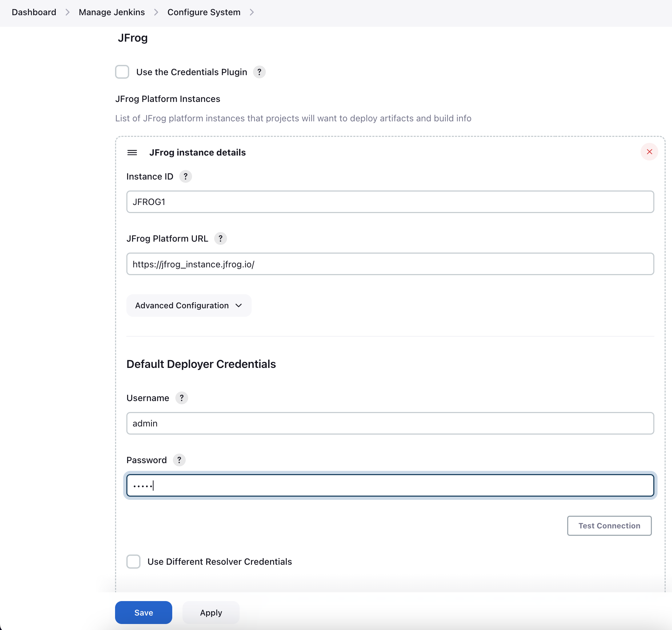672x630 pixels.
Task: Open the Username help tooltip
Action: coord(182,398)
